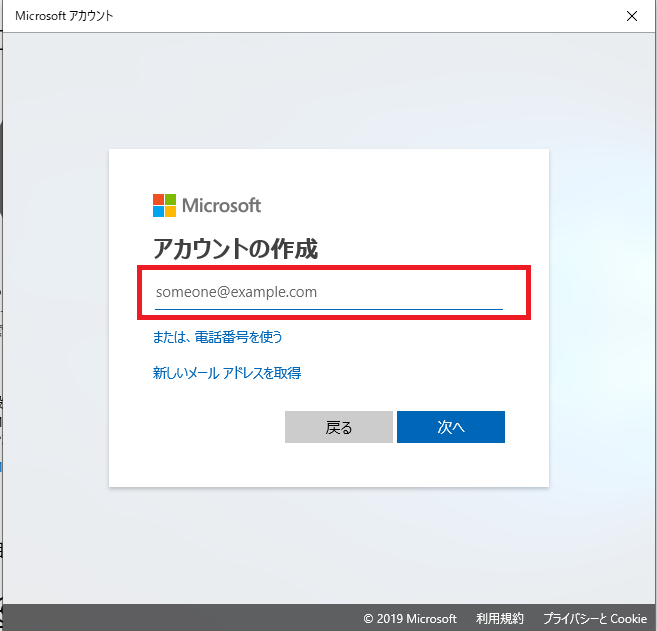Click the アカウントの作成 heading

235,249
